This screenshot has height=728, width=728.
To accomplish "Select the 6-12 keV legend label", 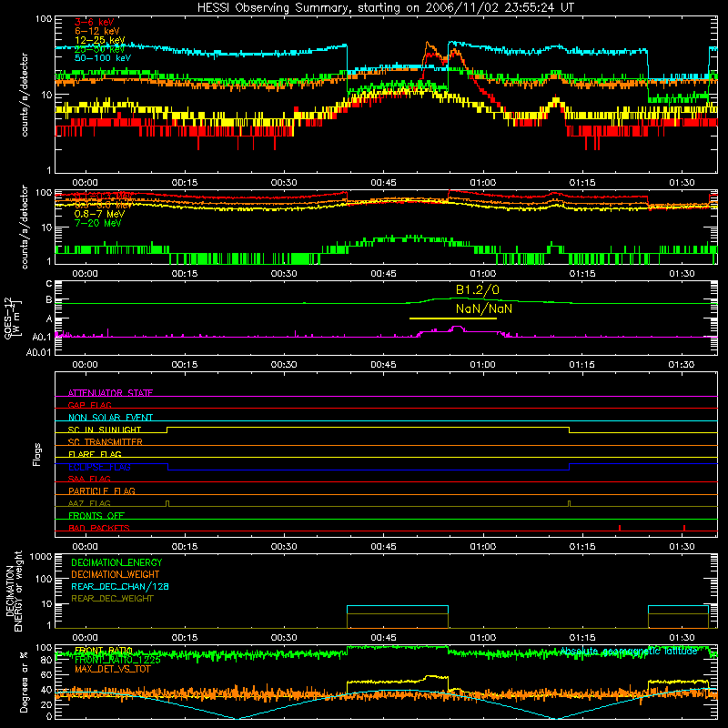I will click(97, 31).
